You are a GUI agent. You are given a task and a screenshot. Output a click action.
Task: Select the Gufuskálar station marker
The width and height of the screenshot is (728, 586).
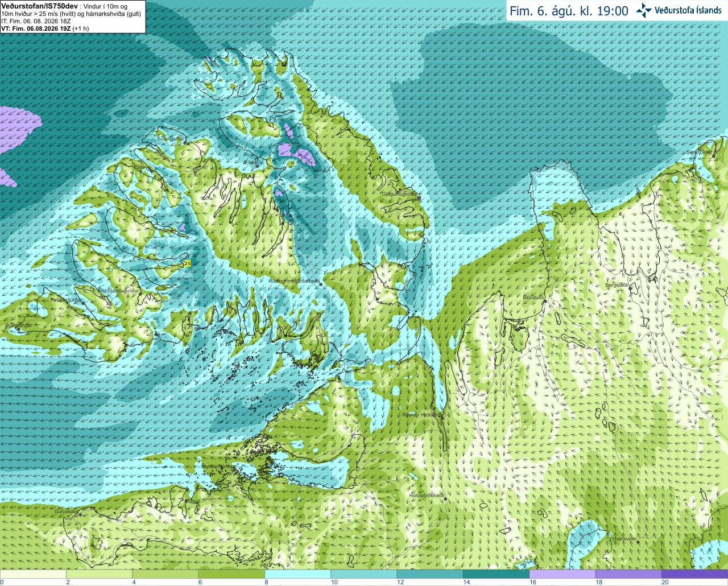80,514
